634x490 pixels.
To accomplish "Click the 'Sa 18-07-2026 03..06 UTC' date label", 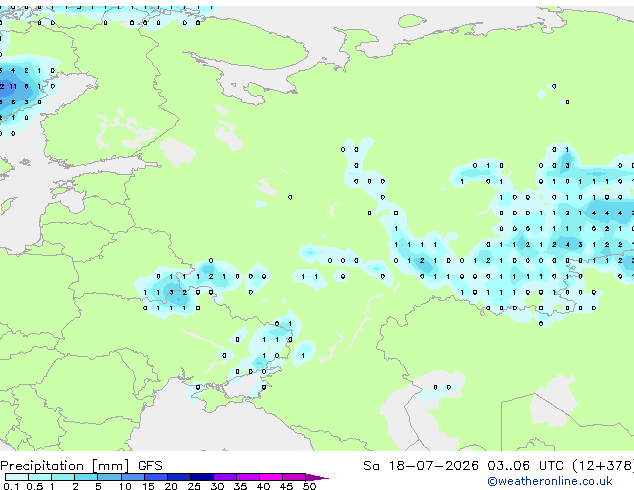I will [x=463, y=465].
